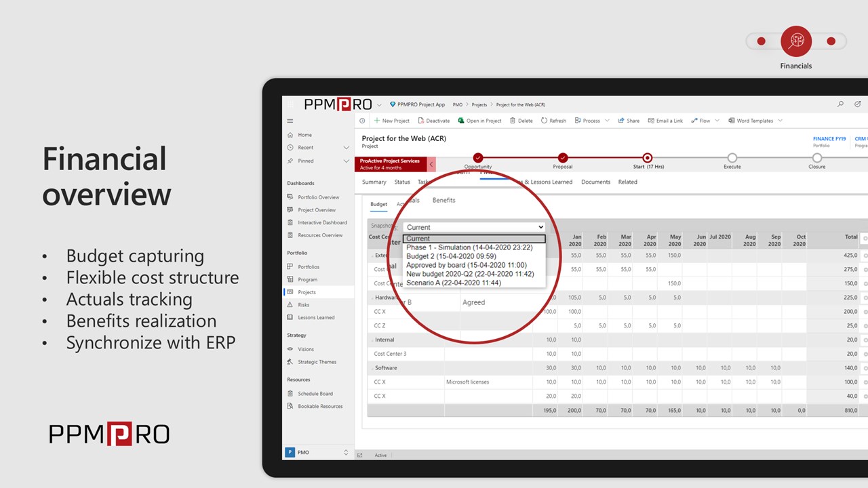
Task: Click Deactivate command
Action: coord(434,121)
